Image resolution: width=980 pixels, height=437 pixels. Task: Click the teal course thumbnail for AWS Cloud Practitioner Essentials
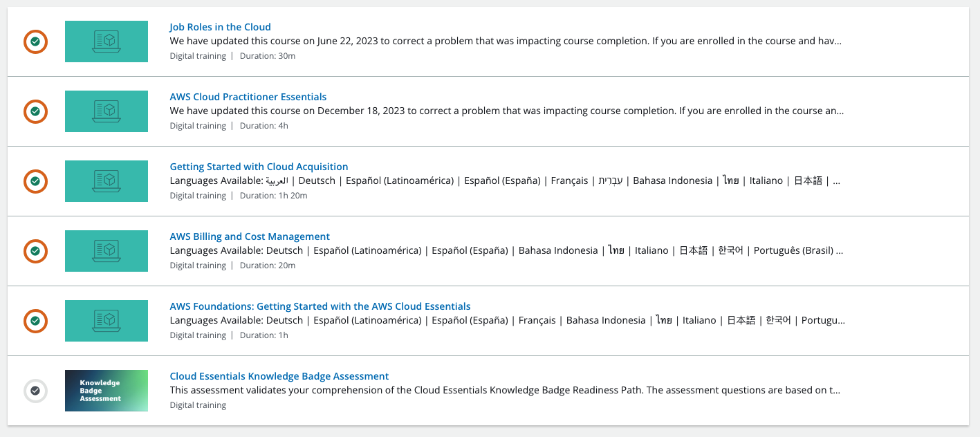106,111
